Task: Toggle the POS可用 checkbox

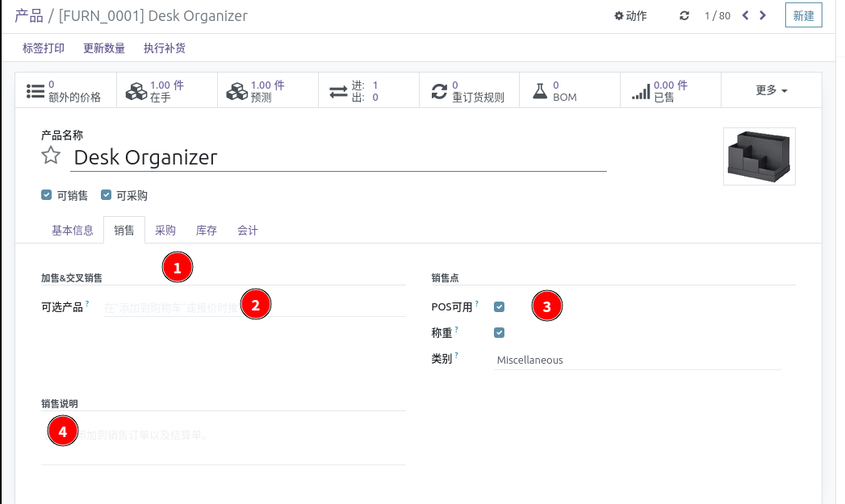Action: [x=499, y=307]
